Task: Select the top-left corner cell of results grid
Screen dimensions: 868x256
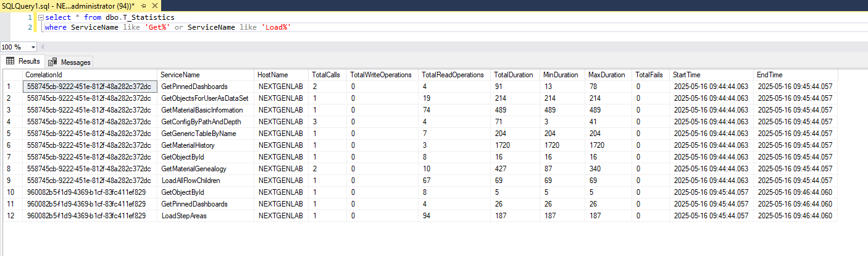Action: (12, 75)
